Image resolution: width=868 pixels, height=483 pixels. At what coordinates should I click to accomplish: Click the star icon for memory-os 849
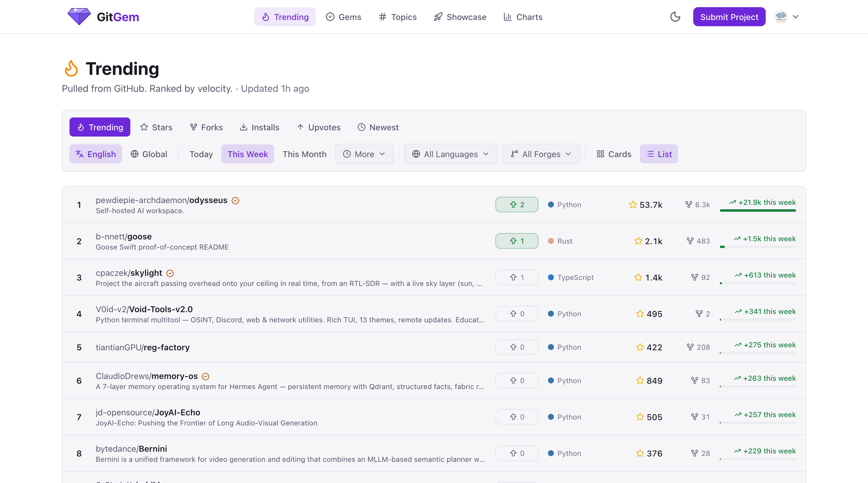[640, 380]
